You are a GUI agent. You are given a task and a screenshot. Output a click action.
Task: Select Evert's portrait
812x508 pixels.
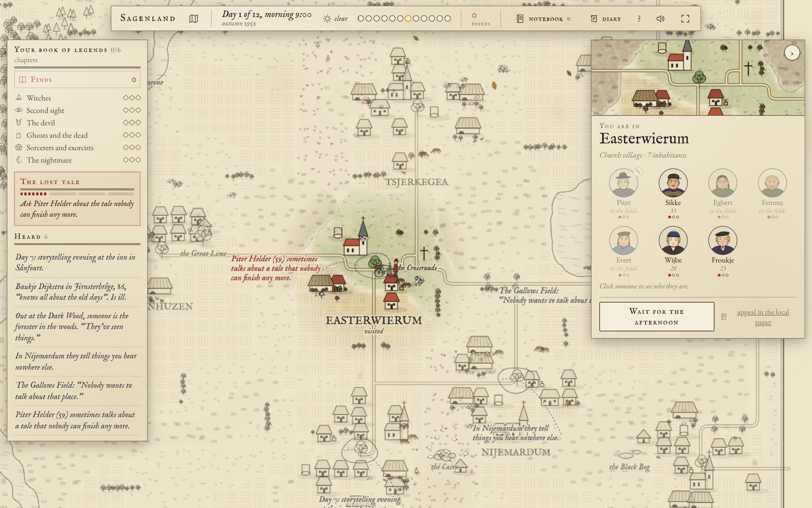click(623, 240)
